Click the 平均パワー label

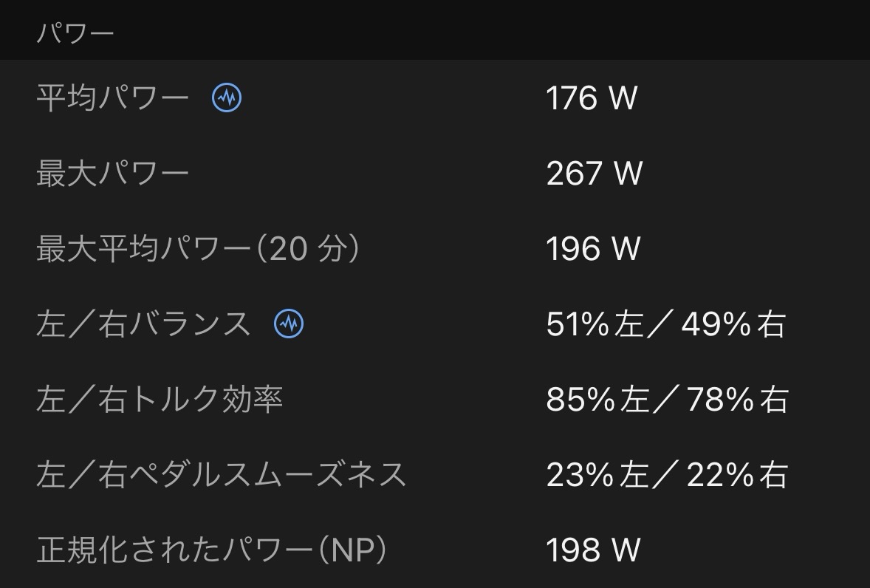point(112,98)
